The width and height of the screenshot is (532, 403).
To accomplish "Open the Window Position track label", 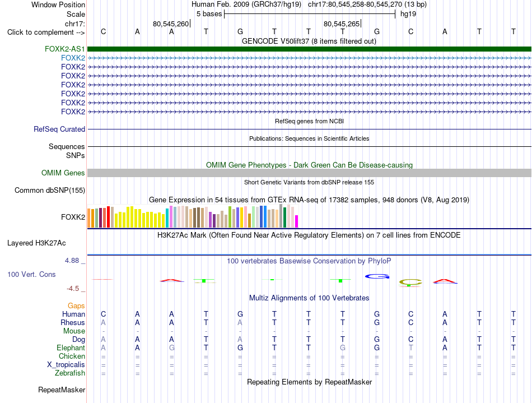I will point(58,4).
